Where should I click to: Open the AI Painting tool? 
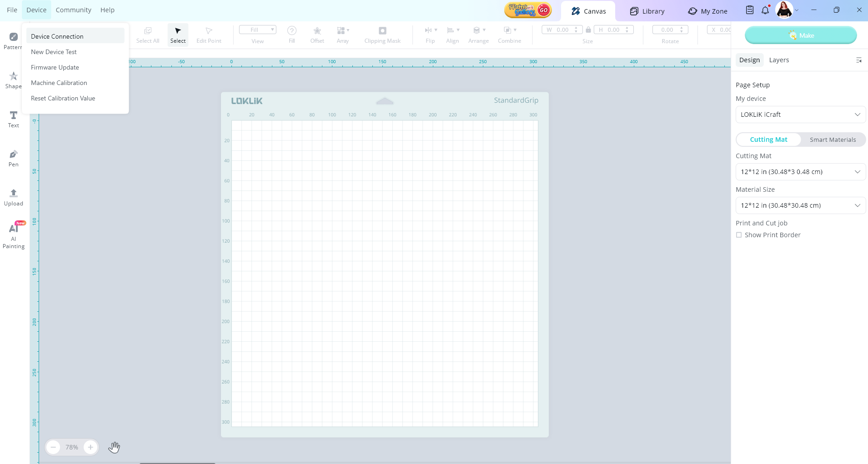(x=14, y=235)
